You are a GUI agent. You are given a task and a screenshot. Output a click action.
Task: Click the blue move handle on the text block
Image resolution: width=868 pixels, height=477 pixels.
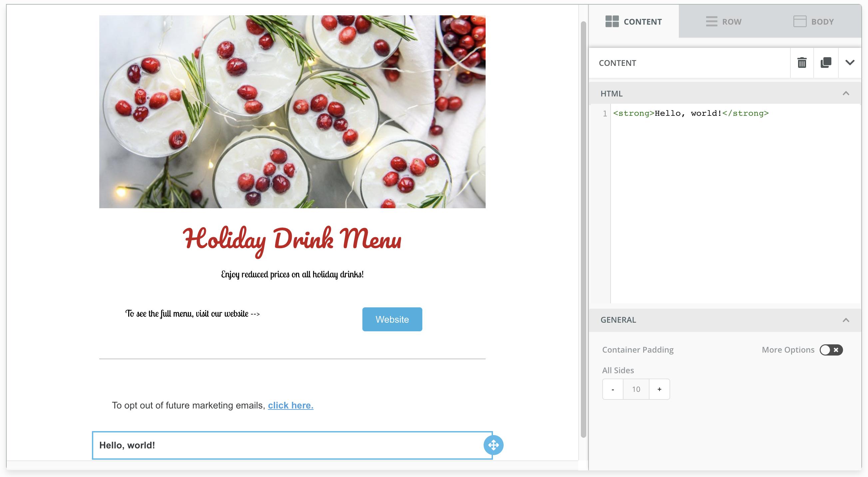pos(493,445)
